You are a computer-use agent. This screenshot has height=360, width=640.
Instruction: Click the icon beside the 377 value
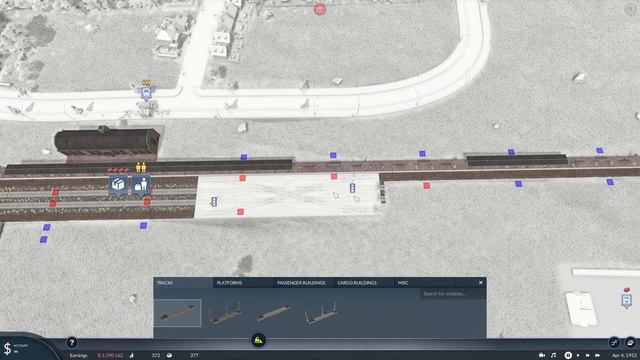click(169, 355)
